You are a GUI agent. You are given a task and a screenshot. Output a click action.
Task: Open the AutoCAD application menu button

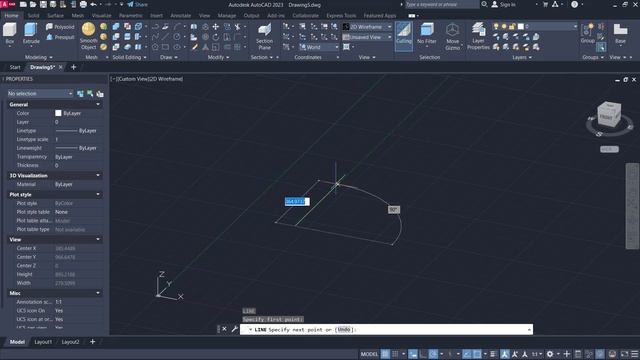8,4
